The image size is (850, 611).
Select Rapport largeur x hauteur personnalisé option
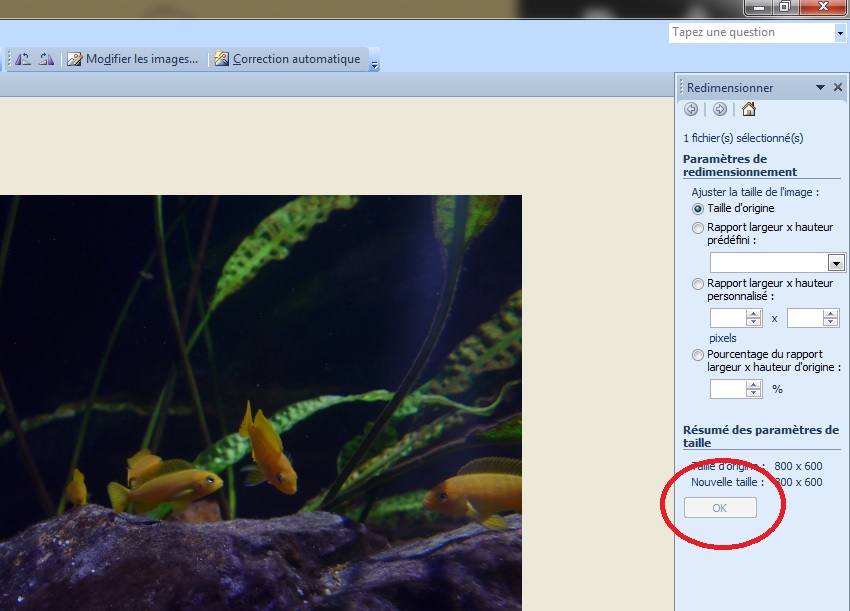pos(698,284)
